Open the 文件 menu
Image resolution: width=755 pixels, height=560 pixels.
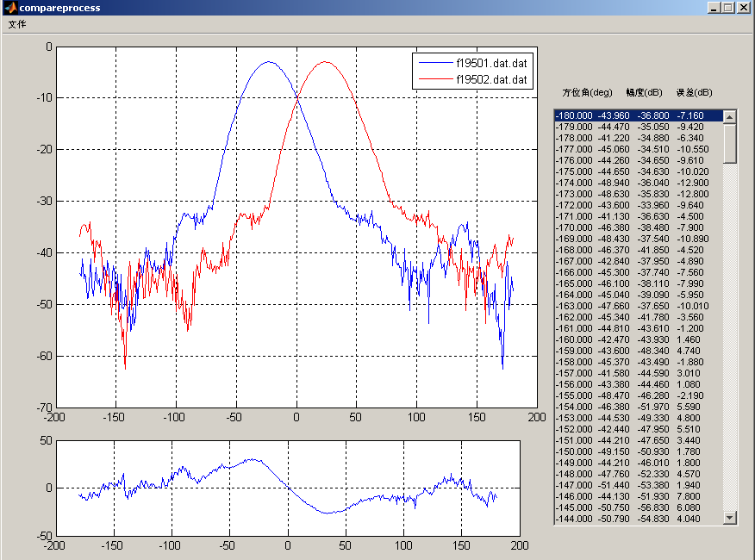[17, 24]
